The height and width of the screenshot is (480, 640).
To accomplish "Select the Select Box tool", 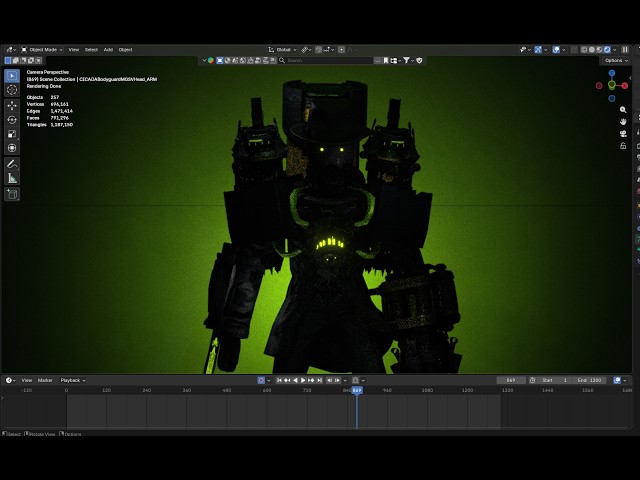I will point(12,76).
